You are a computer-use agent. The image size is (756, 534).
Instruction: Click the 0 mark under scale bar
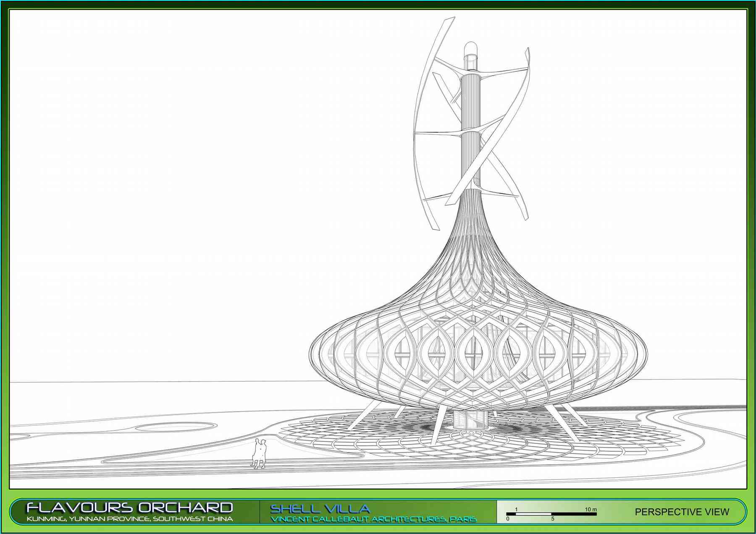pyautogui.click(x=508, y=519)
